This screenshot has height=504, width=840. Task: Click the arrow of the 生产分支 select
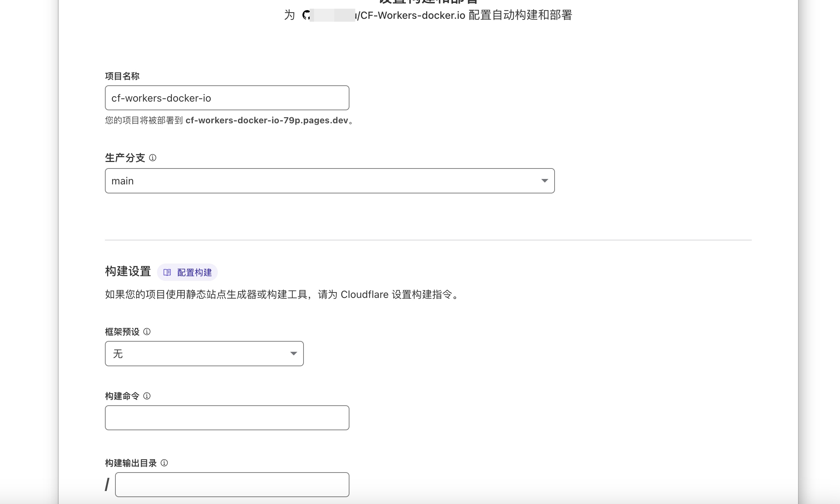[x=544, y=181]
